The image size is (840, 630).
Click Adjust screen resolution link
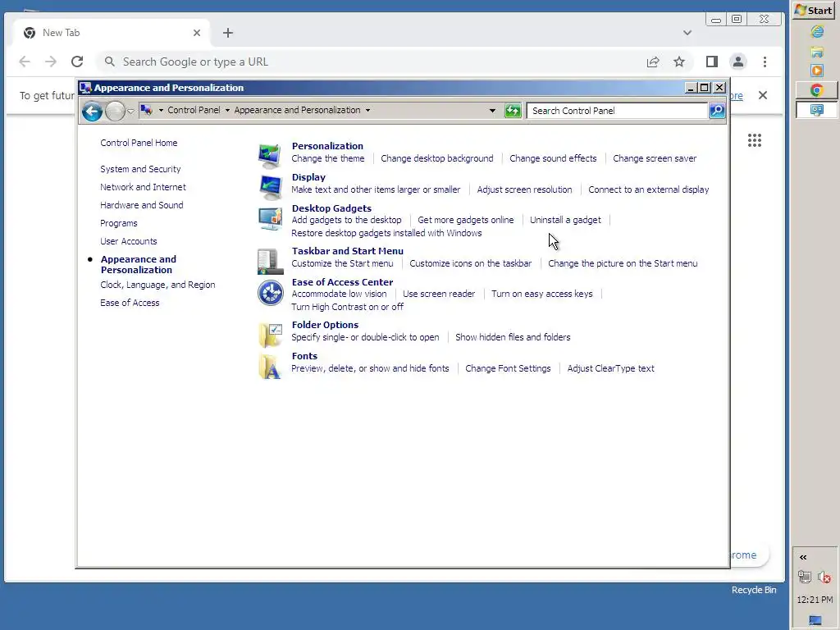(x=524, y=189)
